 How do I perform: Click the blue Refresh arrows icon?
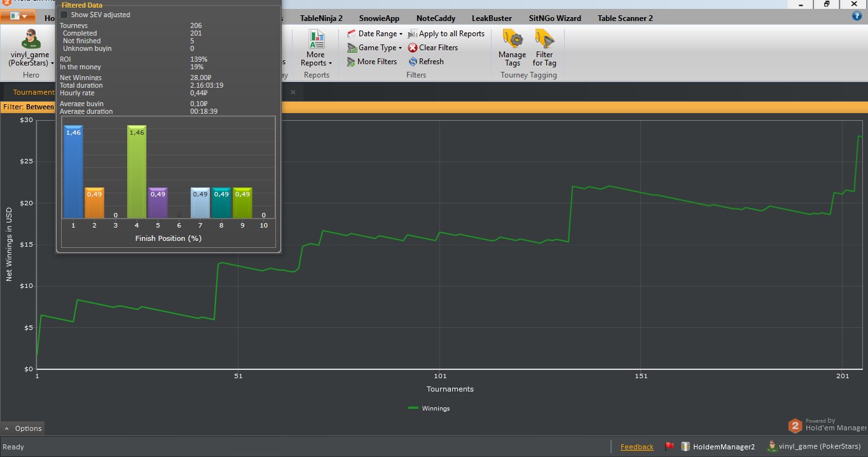(x=413, y=62)
